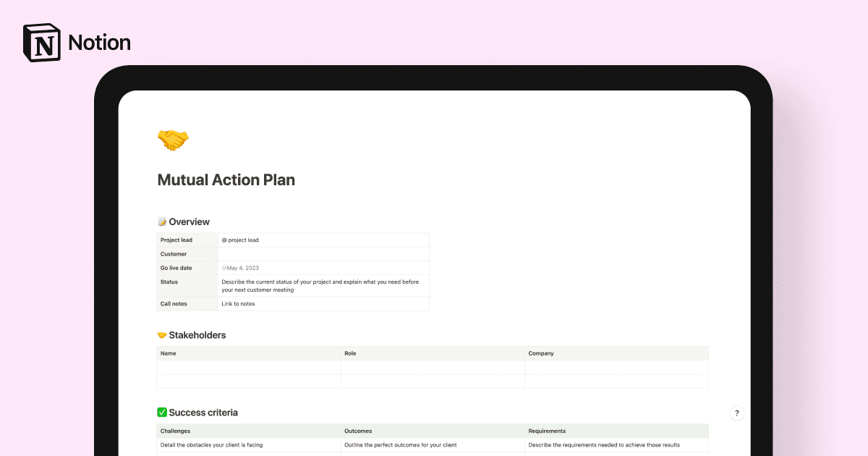Image resolution: width=868 pixels, height=456 pixels.
Task: Select the Status description text
Action: tap(320, 285)
